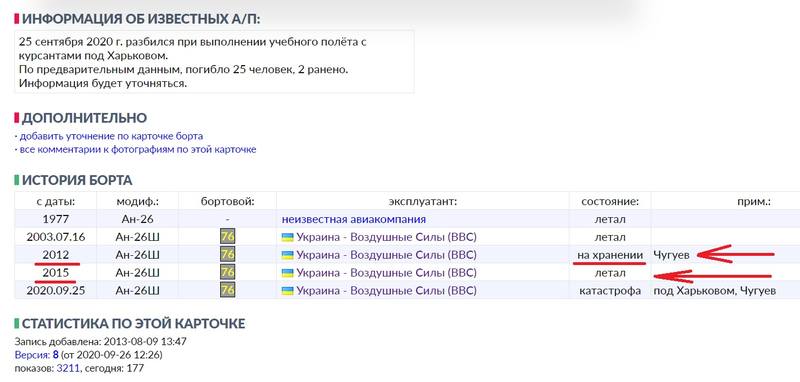The height and width of the screenshot is (382, 800).
Task: Open Украина ВВС link in 2003.07.16 row
Action: (x=386, y=238)
